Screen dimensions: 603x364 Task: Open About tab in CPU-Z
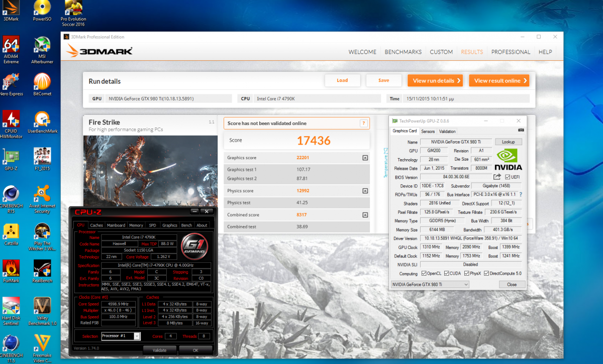(x=202, y=225)
